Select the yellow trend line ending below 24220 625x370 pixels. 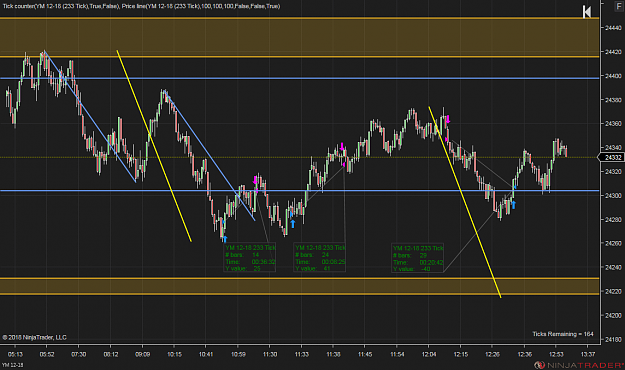click(465, 202)
